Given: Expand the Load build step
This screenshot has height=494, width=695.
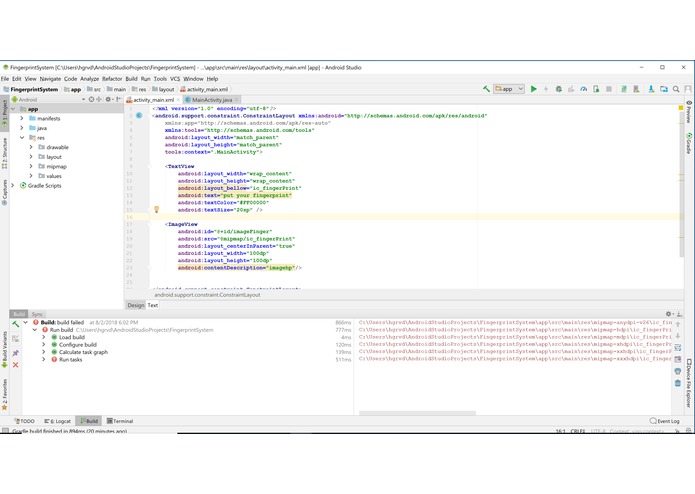Looking at the screenshot, I should click(43, 337).
